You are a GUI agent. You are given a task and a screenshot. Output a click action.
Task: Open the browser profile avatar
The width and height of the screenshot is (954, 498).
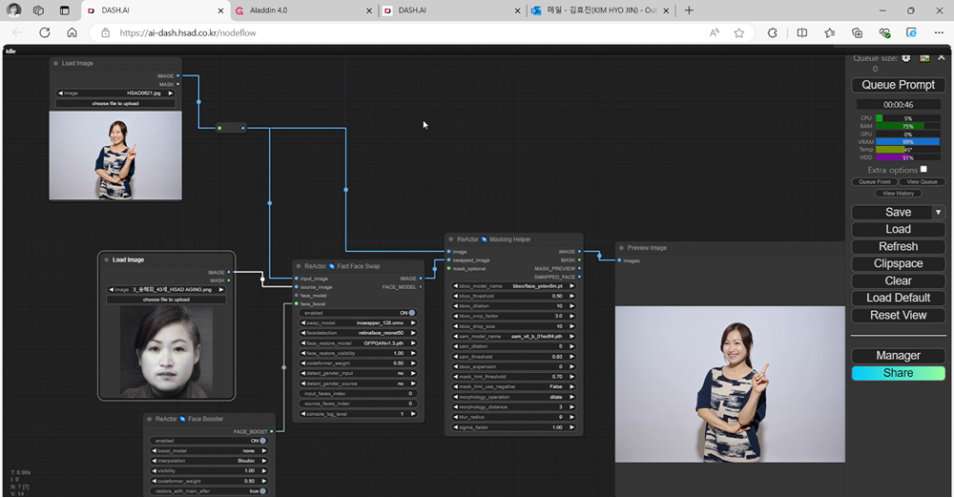13,10
